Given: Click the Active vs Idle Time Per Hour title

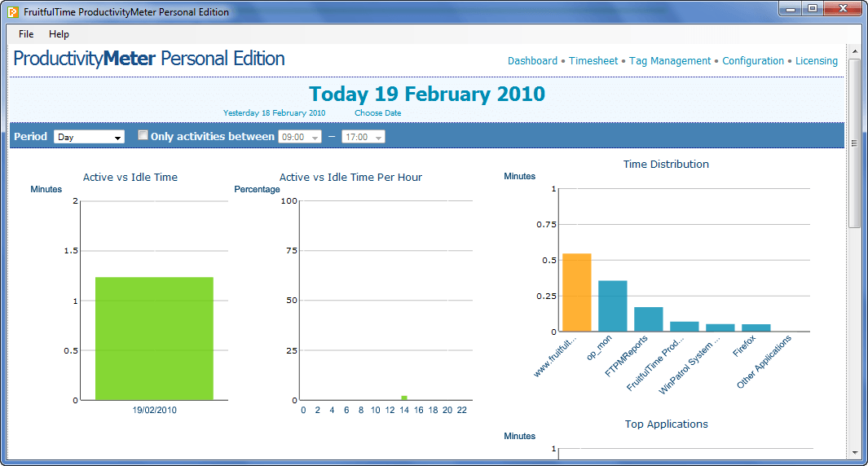Looking at the screenshot, I should point(350,177).
